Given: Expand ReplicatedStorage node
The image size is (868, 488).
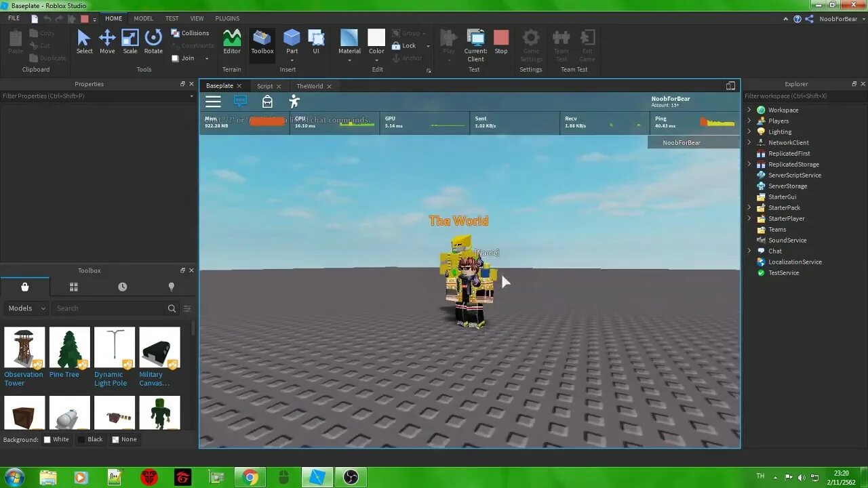Looking at the screenshot, I should tap(749, 164).
